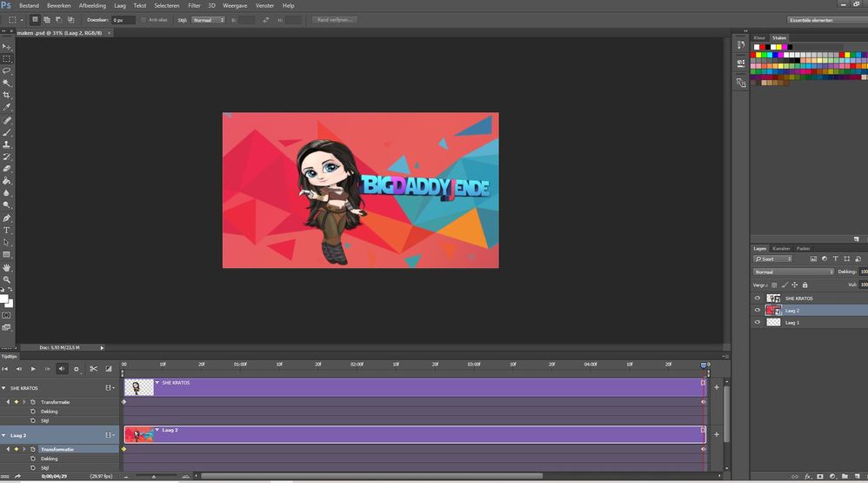Click the Rand verfijnen button
868x483 pixels.
(334, 20)
